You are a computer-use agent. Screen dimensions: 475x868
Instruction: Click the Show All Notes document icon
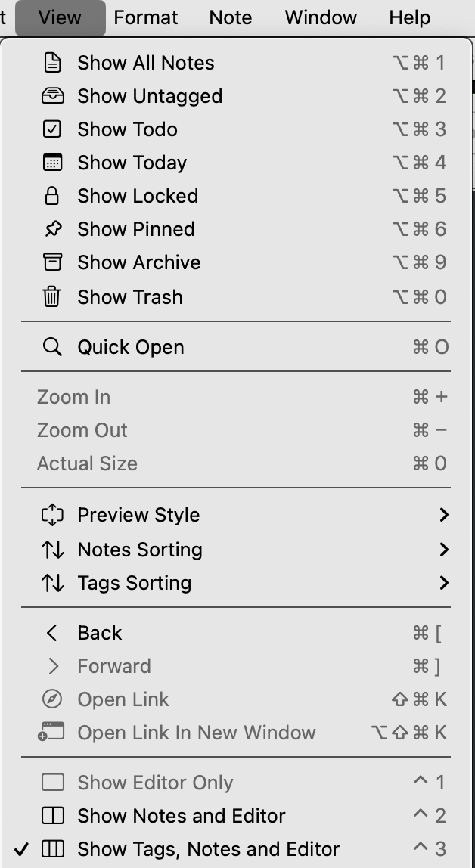click(x=52, y=63)
